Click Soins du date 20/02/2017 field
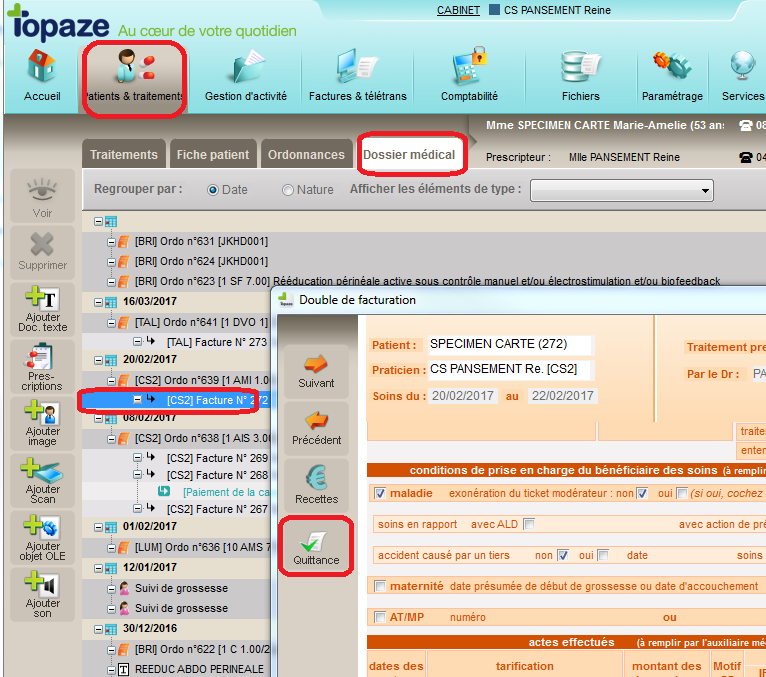The height and width of the screenshot is (677, 766). [463, 396]
